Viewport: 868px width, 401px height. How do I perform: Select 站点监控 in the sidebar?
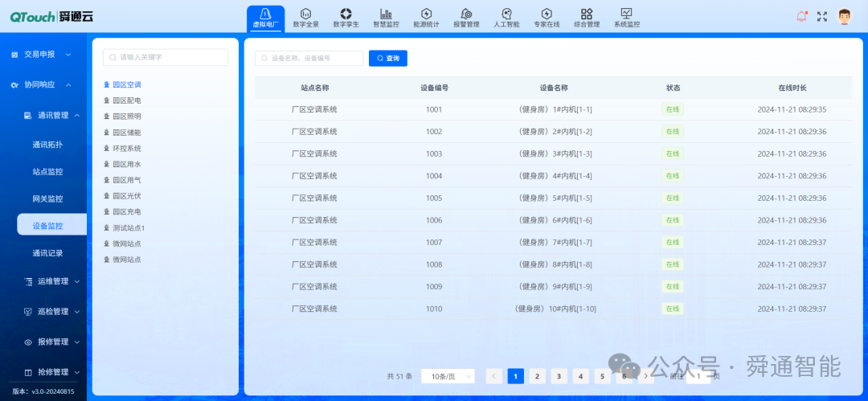47,172
